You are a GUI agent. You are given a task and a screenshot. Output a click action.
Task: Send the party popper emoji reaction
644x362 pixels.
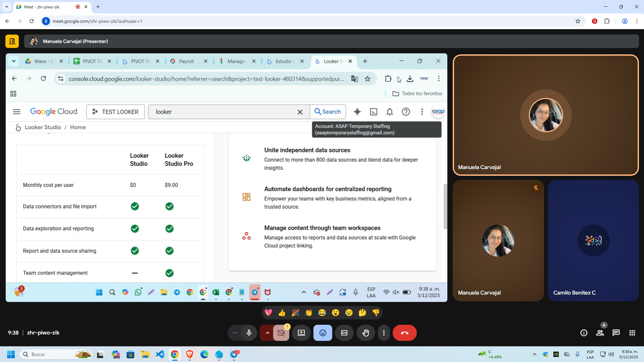tap(295, 313)
